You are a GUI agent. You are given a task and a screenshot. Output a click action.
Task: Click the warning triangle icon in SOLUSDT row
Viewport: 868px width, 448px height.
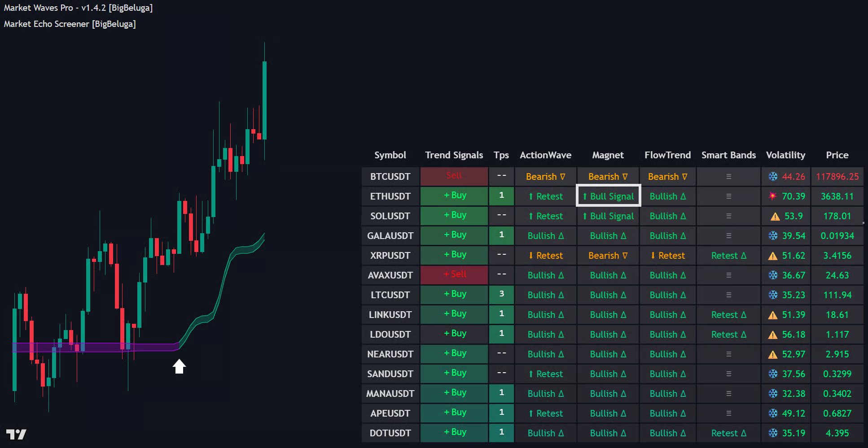click(x=775, y=217)
